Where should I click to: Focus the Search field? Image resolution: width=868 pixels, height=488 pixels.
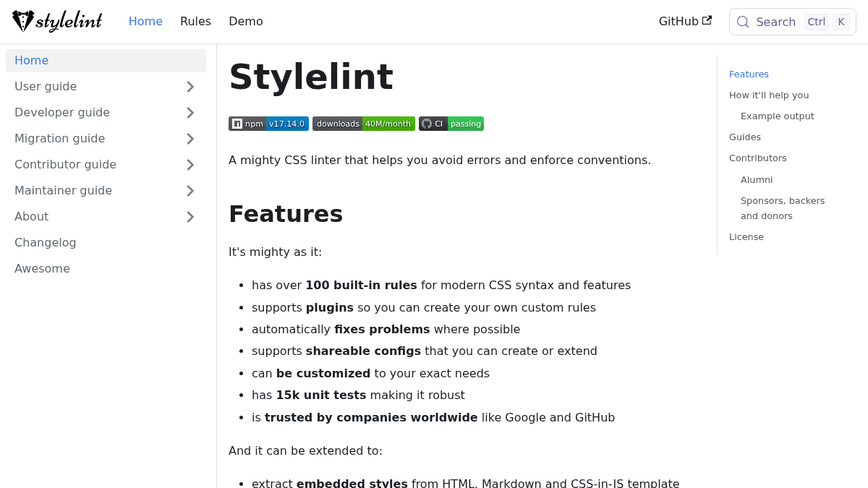click(792, 22)
